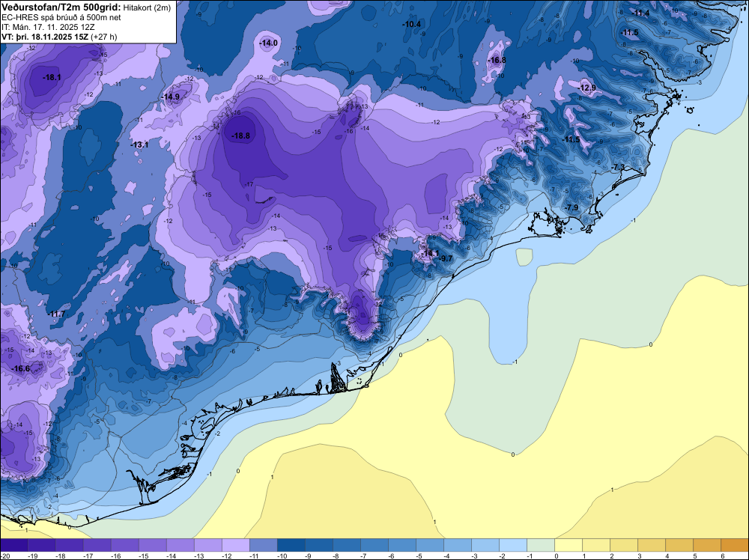Screen dimensions: 749x560
Task: Click the '-17' label on the color scale
Action: [88, 556]
